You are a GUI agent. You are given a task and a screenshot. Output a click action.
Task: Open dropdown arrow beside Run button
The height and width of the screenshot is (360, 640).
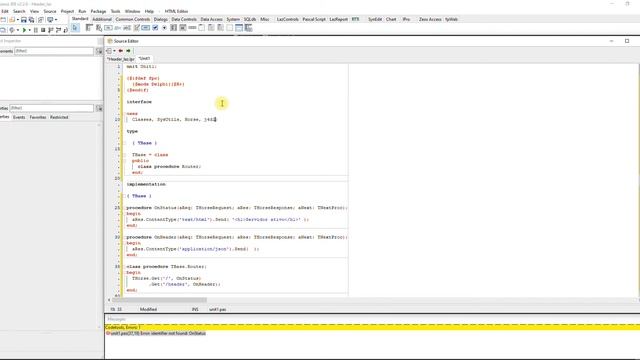[x=29, y=30]
